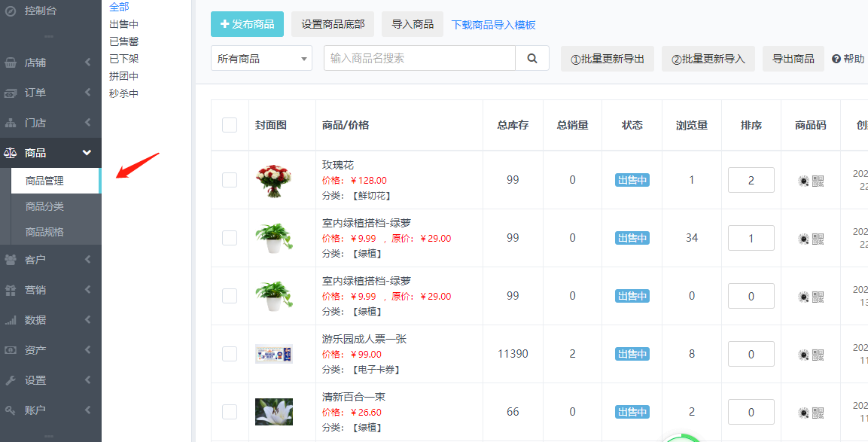Check the box for 清新百合一束 row
The height and width of the screenshot is (442, 868).
point(230,412)
